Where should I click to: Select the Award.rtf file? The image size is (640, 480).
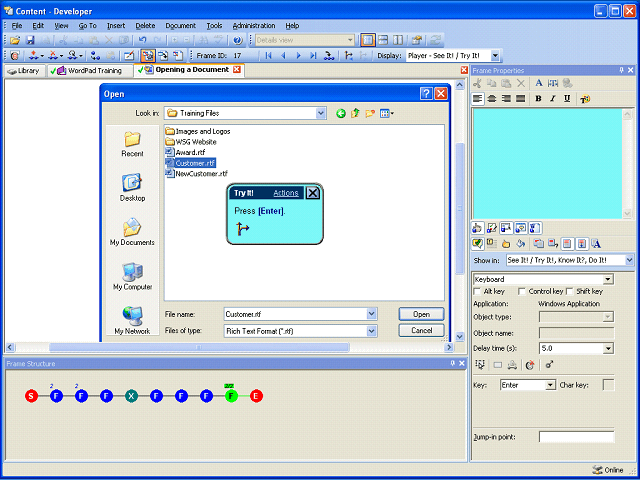[185, 152]
